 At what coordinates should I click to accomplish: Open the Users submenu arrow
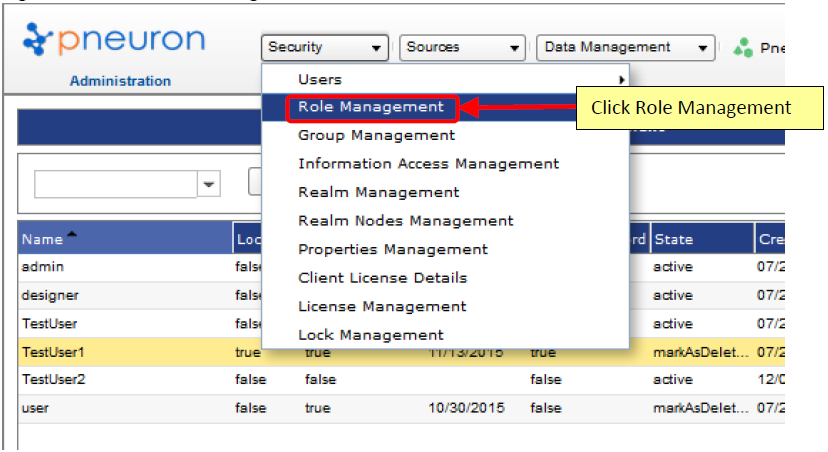click(622, 80)
